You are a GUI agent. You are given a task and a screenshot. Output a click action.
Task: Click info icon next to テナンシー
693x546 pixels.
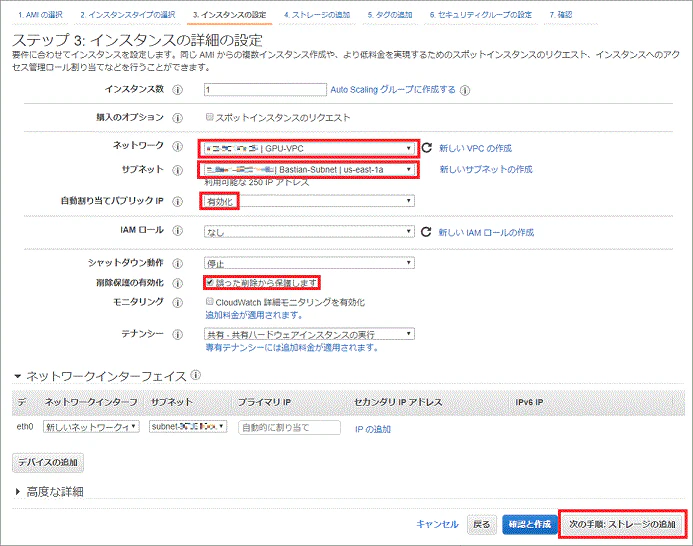[177, 334]
